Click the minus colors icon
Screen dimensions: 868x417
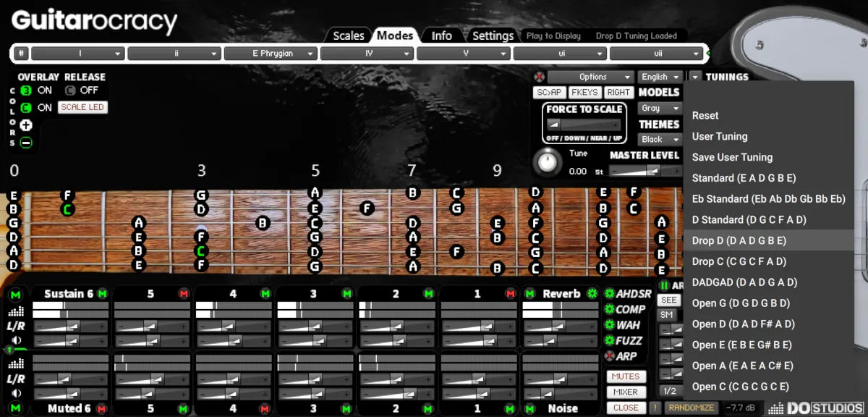coord(26,143)
